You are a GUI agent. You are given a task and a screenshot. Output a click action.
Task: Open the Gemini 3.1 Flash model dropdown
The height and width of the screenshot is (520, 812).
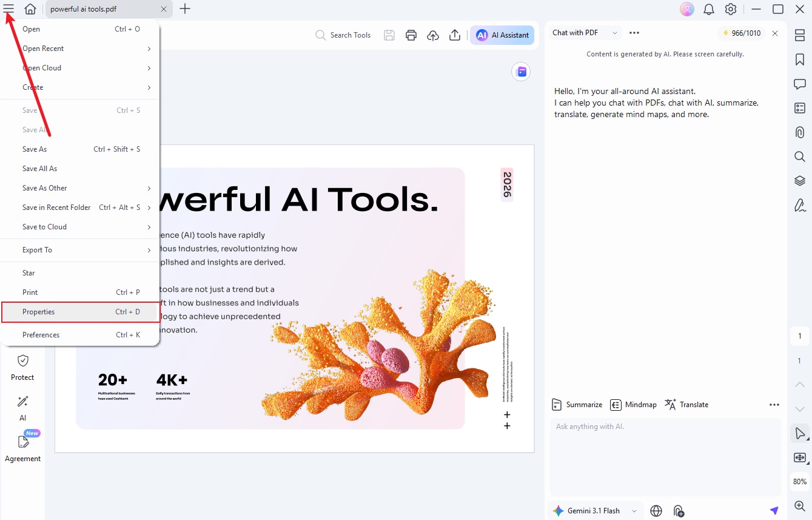pos(595,511)
